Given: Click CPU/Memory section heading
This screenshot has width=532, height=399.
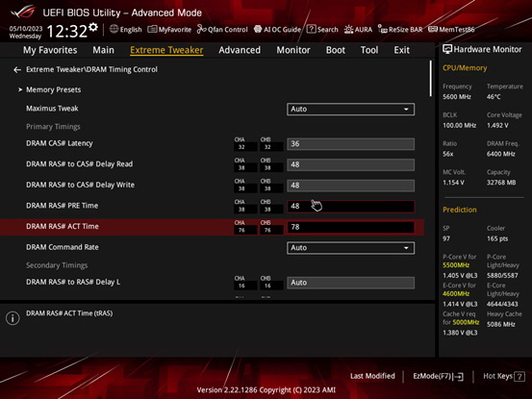Looking at the screenshot, I should (465, 68).
